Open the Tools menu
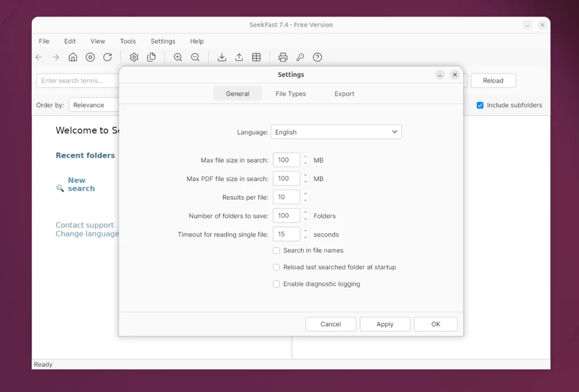The height and width of the screenshot is (392, 579). (128, 41)
